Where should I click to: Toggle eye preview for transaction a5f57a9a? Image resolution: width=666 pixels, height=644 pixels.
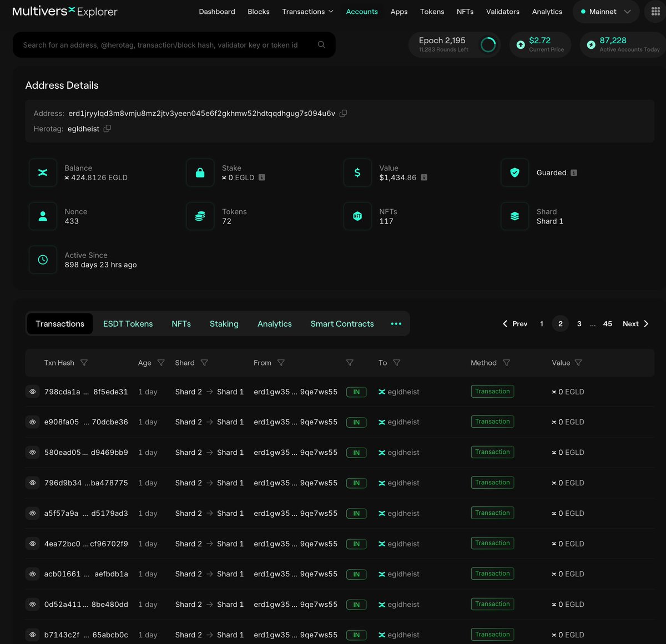point(33,513)
